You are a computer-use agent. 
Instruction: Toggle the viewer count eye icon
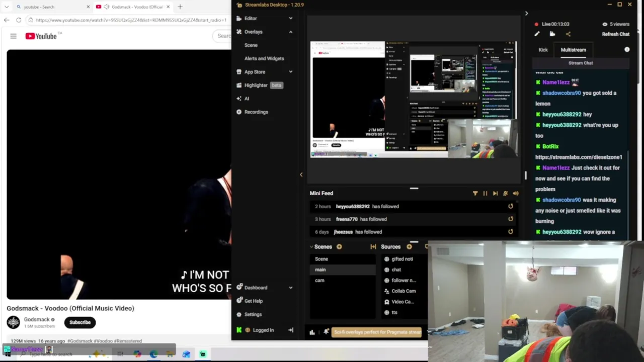click(x=605, y=24)
